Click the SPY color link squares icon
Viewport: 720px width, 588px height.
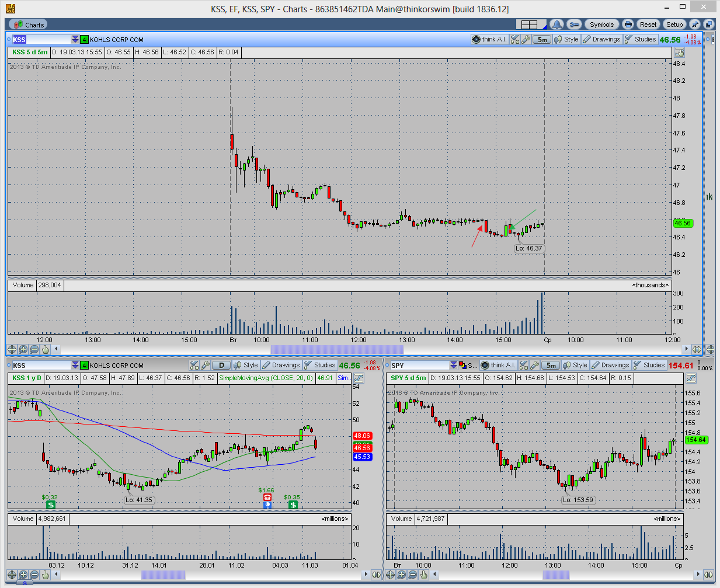462,365
